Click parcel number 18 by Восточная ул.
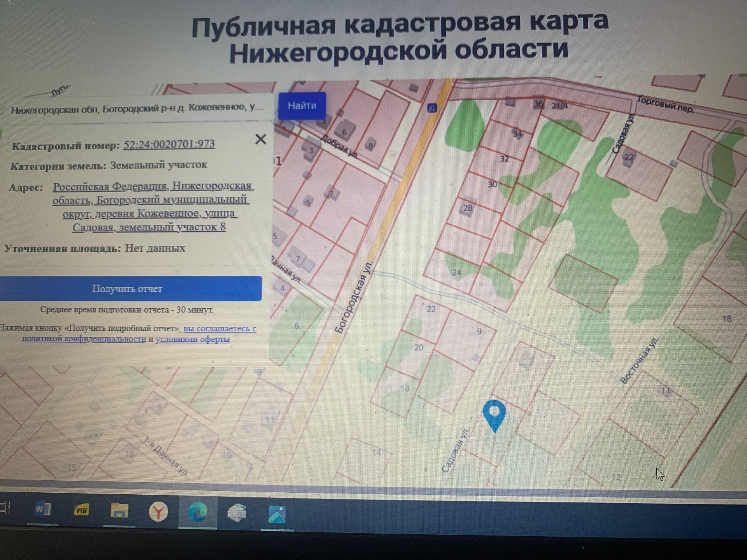747x560 pixels. (x=726, y=319)
